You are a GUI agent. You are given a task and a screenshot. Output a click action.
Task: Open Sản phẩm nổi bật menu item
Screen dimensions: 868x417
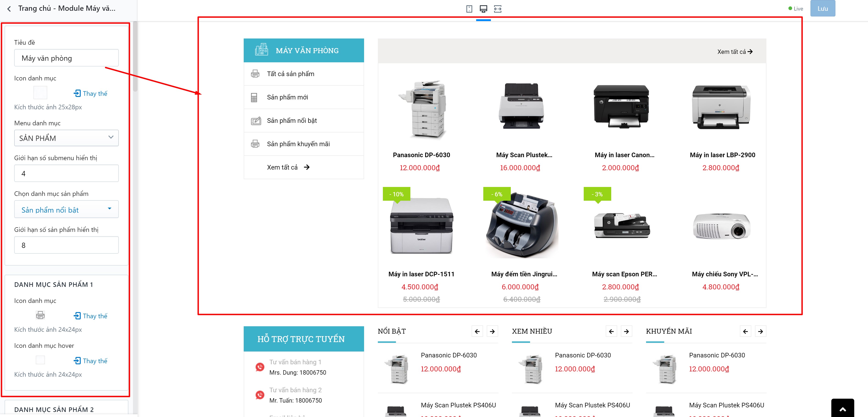click(292, 121)
